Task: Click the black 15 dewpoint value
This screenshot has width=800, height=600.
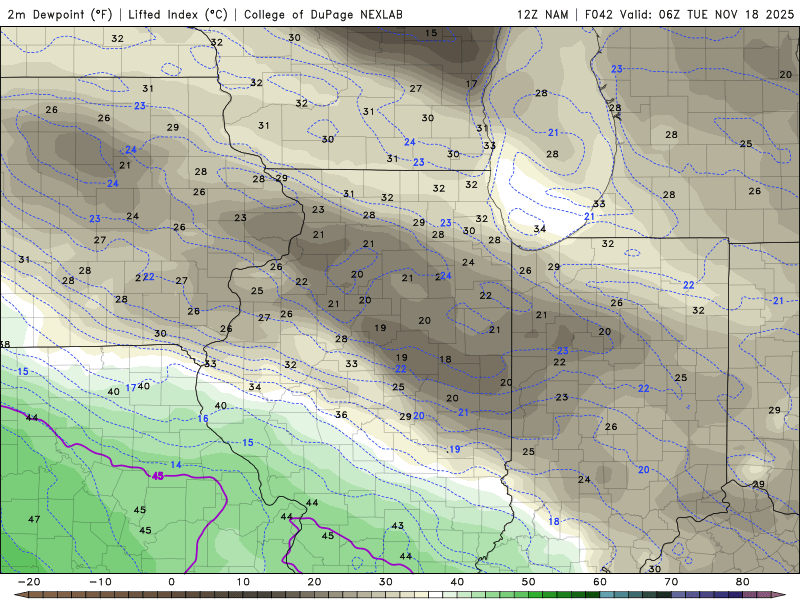Action: (x=431, y=33)
